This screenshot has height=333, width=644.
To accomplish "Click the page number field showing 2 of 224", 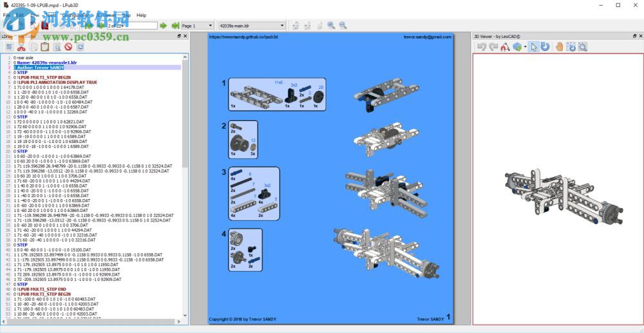I will pyautogui.click(x=132, y=26).
